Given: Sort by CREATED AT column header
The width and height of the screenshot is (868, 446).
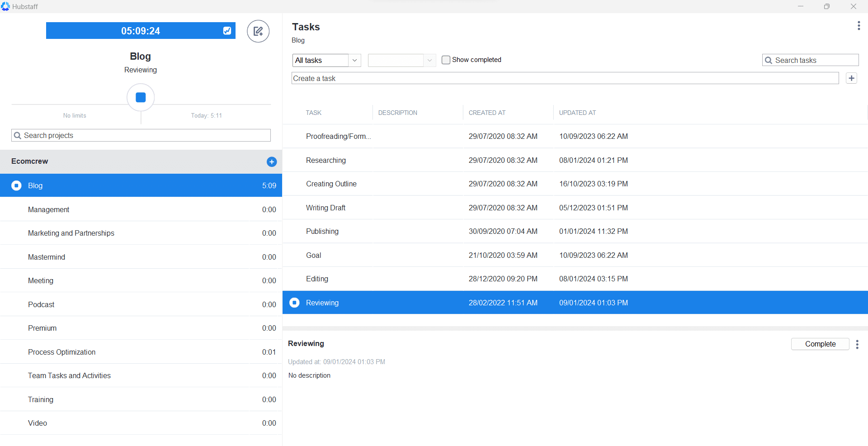Looking at the screenshot, I should point(487,113).
